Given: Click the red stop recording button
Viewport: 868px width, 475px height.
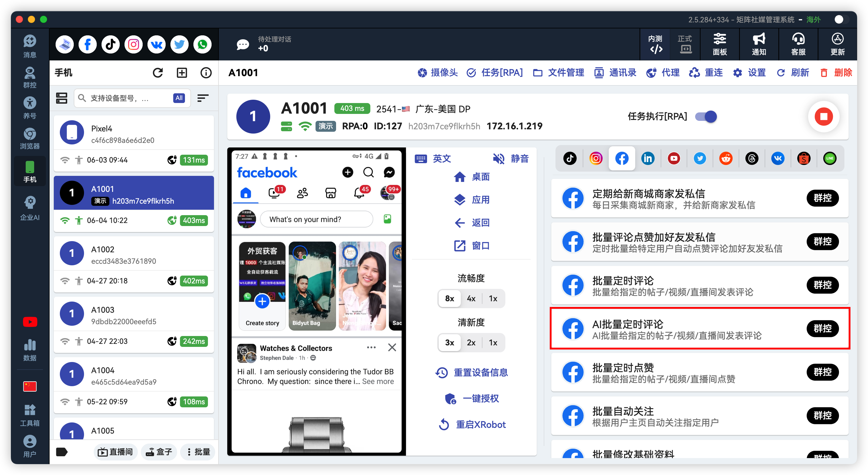Looking at the screenshot, I should click(824, 117).
